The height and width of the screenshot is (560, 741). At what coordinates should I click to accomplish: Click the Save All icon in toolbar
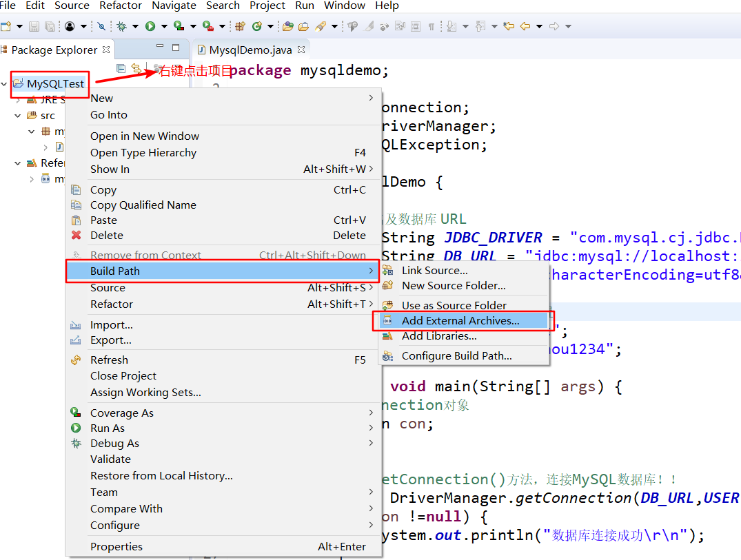(x=50, y=26)
